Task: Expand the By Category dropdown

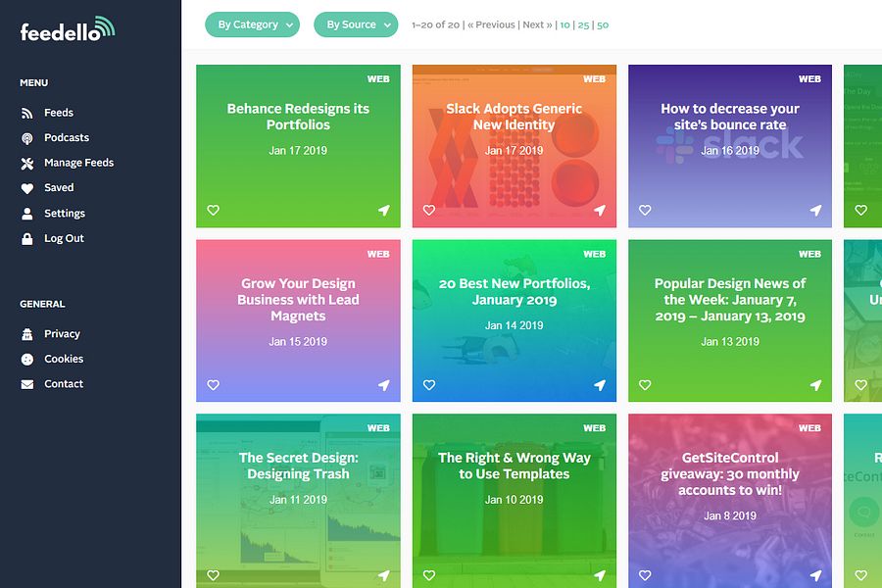Action: (252, 24)
